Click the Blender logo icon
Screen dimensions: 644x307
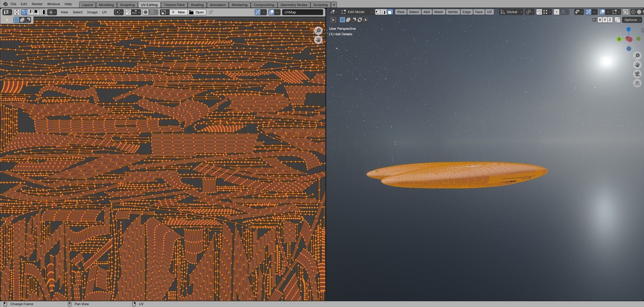(5, 4)
